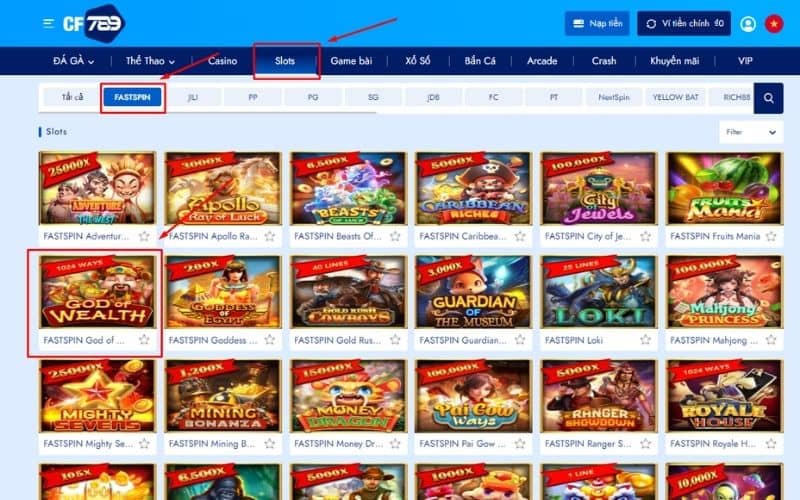The height and width of the screenshot is (500, 800).
Task: Open the hamburger menu icon
Action: [x=48, y=23]
